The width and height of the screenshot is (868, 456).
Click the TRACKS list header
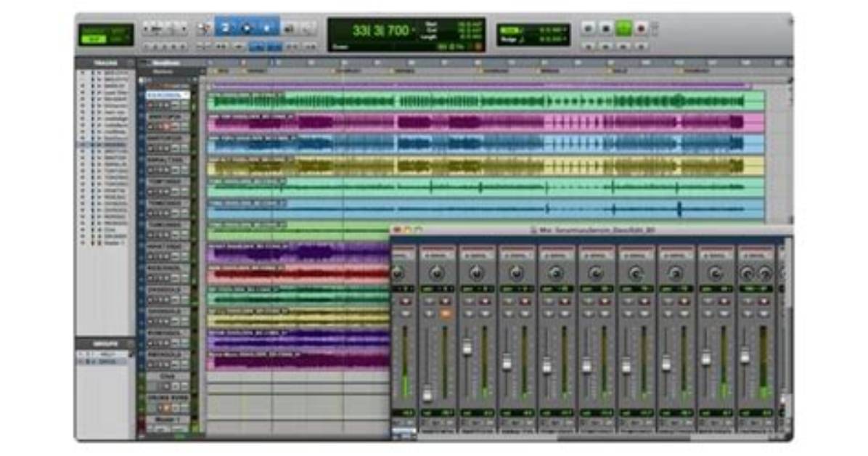105,62
